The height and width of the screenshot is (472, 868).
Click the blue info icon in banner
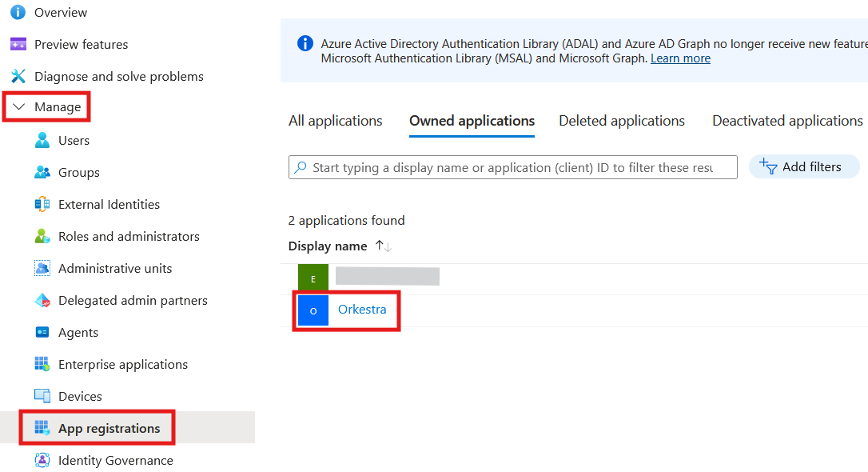pyautogui.click(x=305, y=43)
